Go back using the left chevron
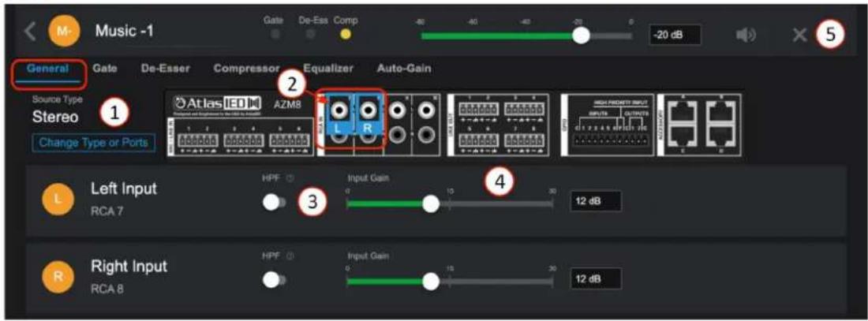 coord(32,33)
